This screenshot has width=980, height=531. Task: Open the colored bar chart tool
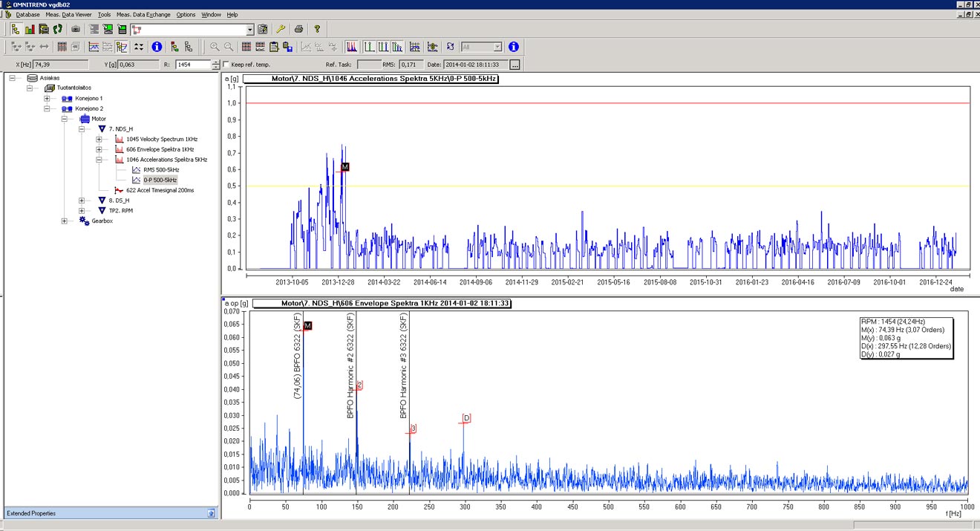click(x=30, y=29)
